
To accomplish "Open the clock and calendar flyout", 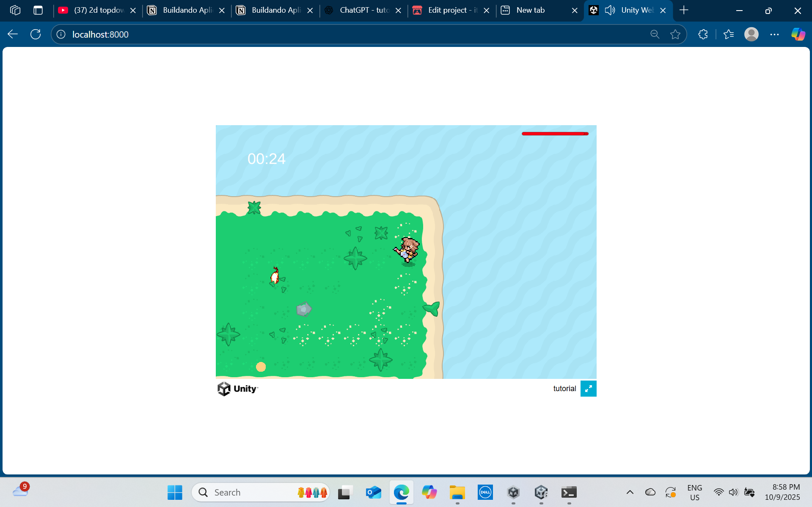I will (x=782, y=492).
